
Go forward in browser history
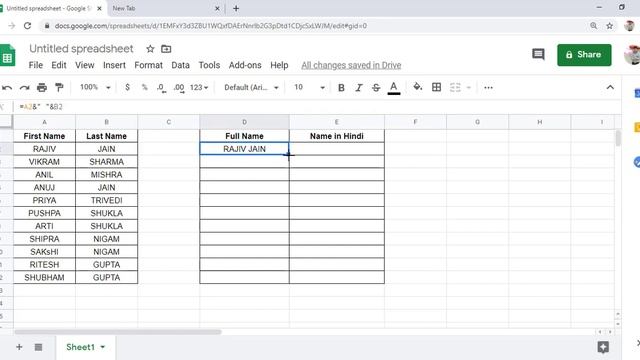tap(11, 26)
